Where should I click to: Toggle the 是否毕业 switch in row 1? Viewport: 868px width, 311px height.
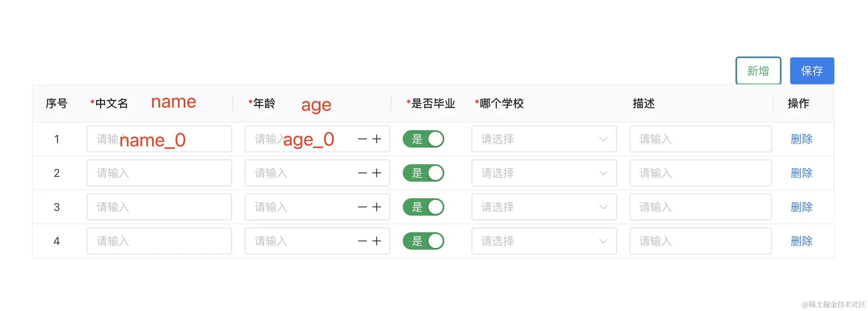(423, 139)
